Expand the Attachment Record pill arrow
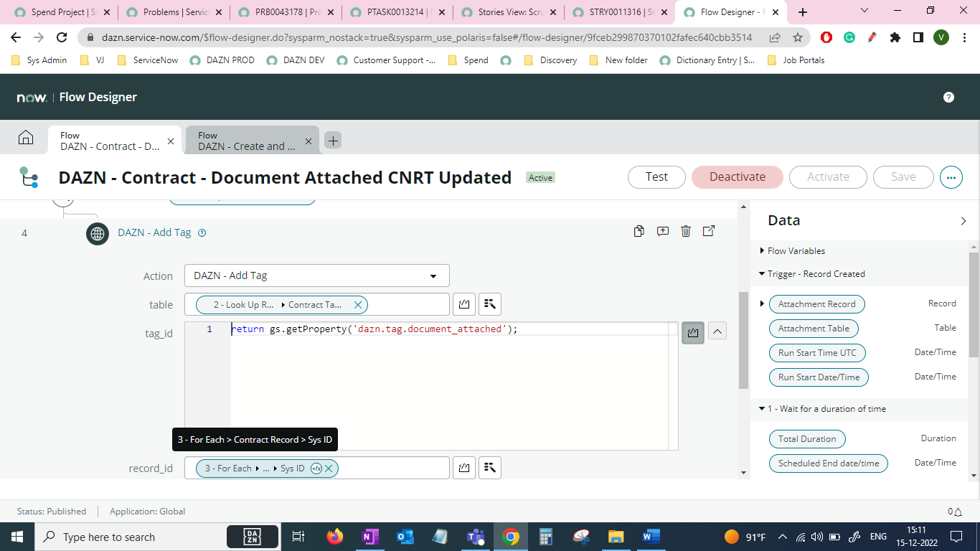 click(762, 303)
